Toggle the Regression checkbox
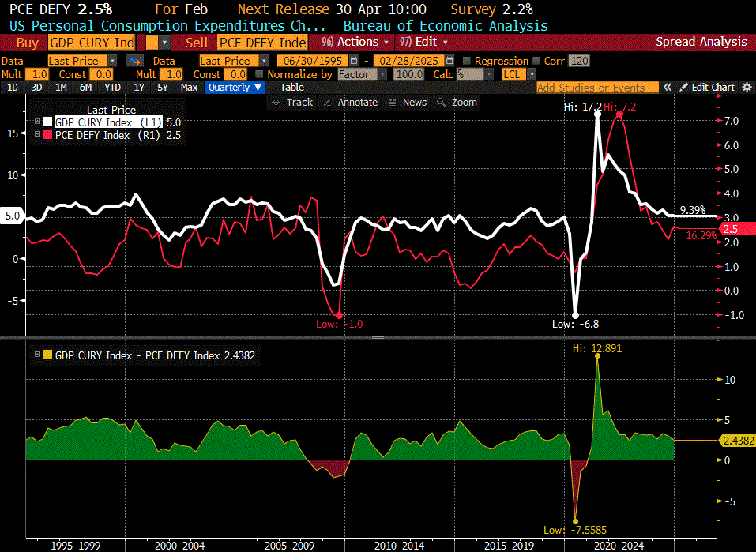This screenshot has height=552, width=756. pos(466,61)
